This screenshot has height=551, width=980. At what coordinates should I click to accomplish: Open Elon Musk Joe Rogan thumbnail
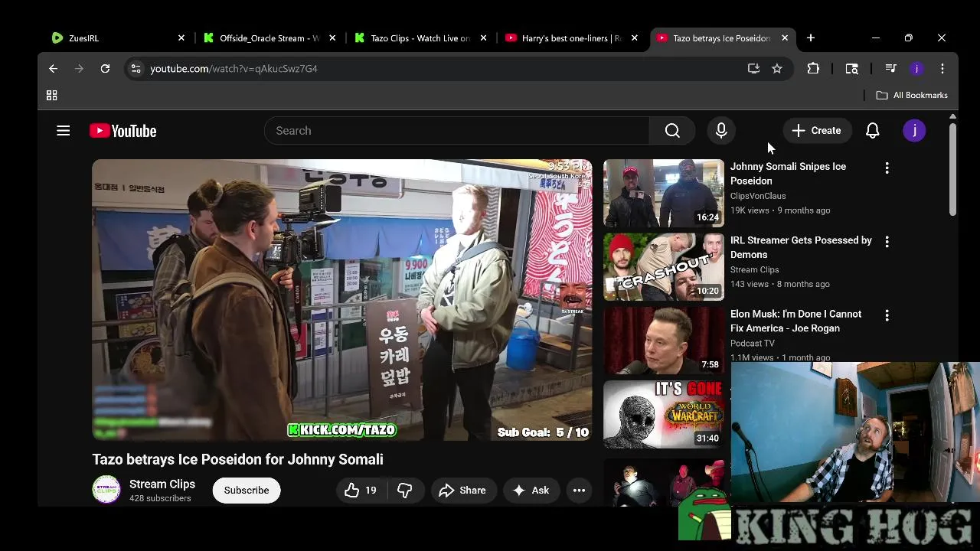664,341
